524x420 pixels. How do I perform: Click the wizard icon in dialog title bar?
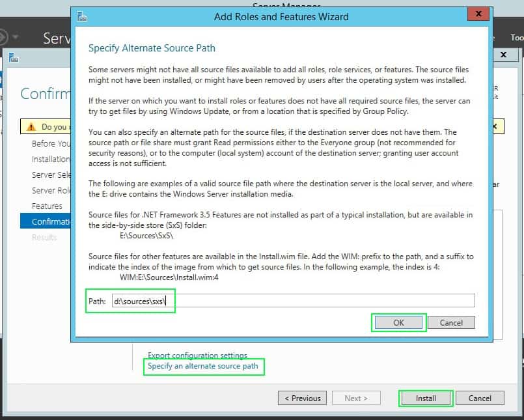[80, 16]
